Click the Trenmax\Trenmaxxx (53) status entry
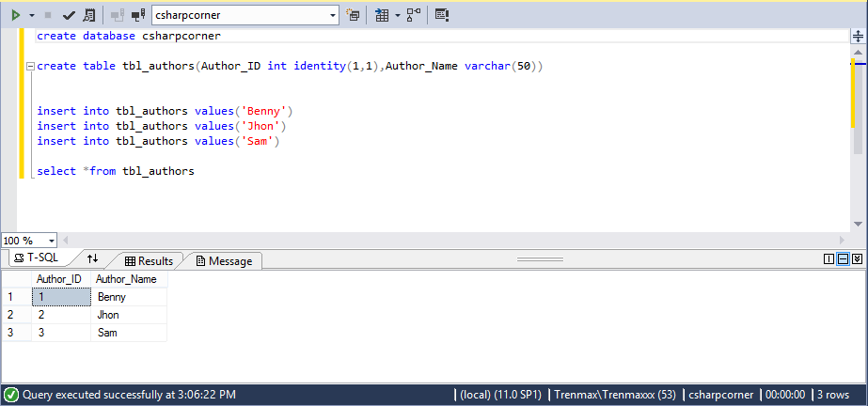This screenshot has height=406, width=868. pos(615,395)
